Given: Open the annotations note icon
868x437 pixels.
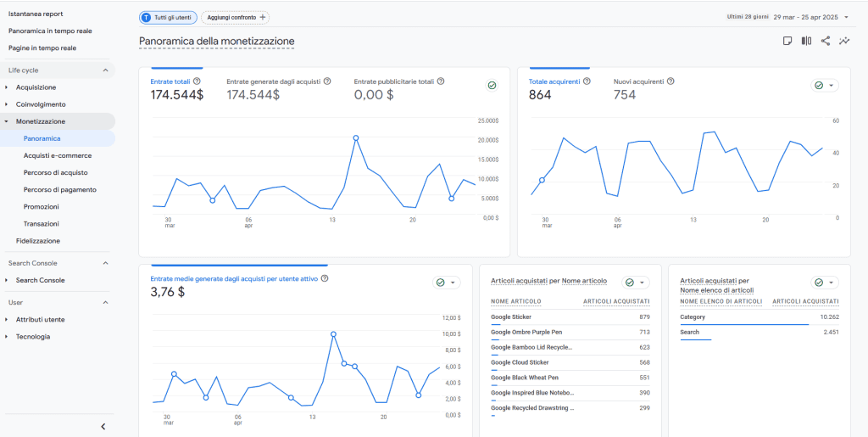Looking at the screenshot, I should click(x=787, y=41).
